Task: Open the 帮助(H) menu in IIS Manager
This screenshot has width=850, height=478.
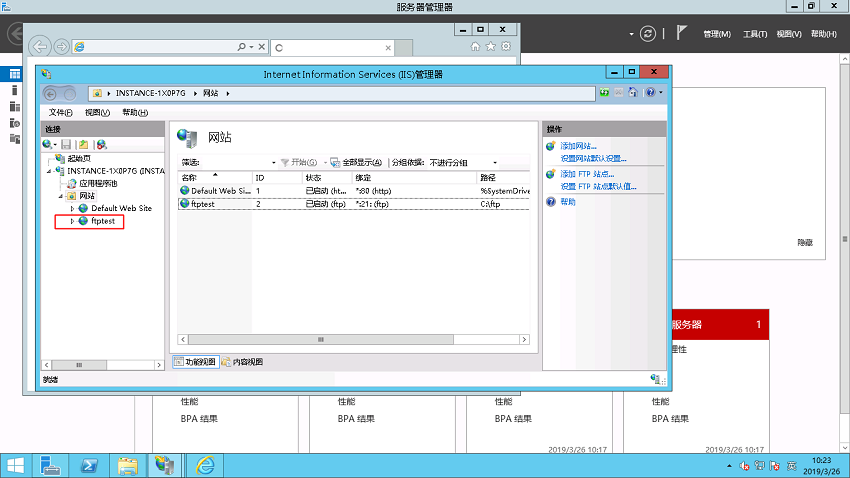Action: 134,112
